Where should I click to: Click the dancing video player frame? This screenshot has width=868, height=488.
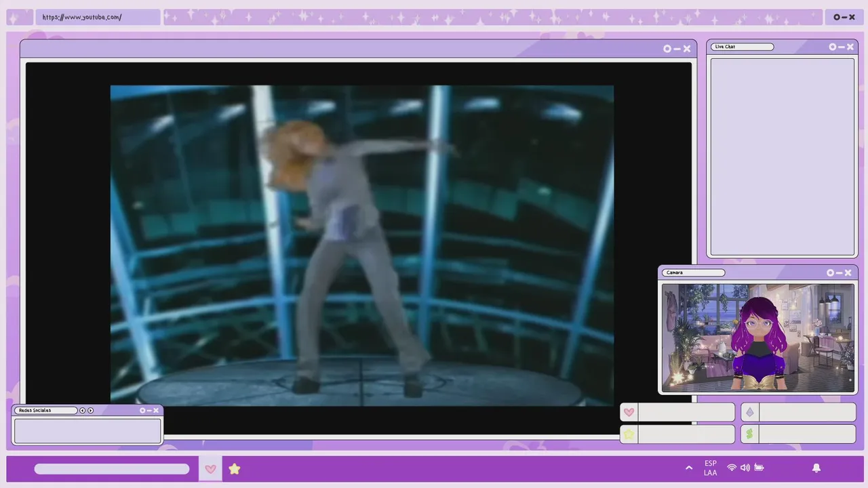pyautogui.click(x=362, y=245)
